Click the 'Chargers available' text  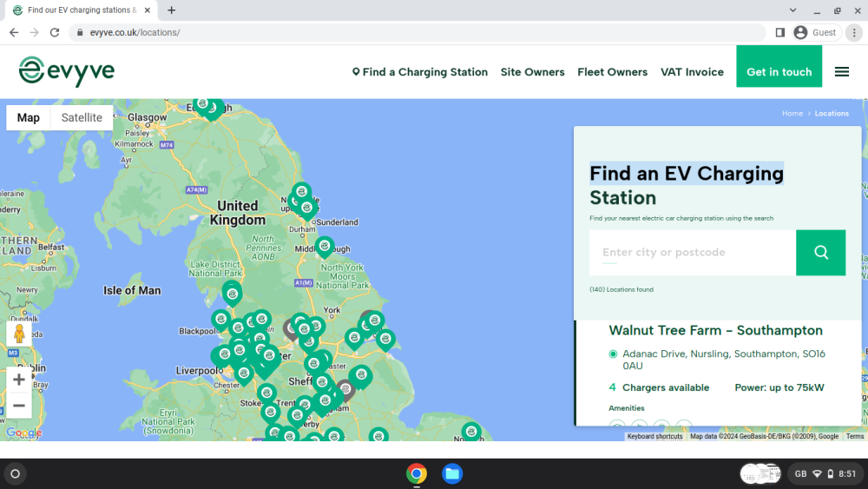666,387
